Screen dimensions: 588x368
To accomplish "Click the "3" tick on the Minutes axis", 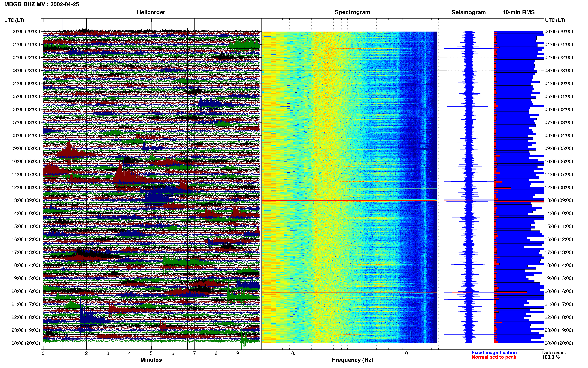I will pyautogui.click(x=108, y=353).
